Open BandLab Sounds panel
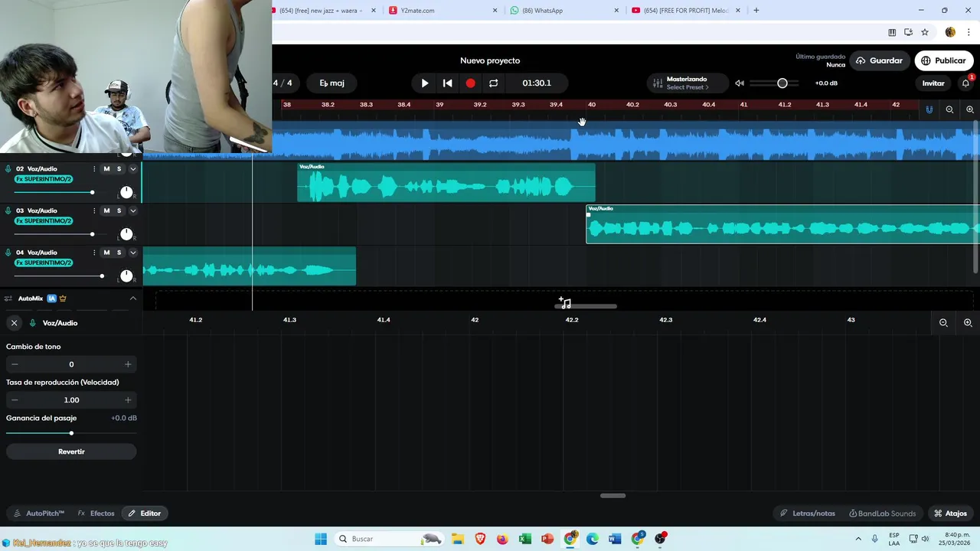 click(882, 514)
